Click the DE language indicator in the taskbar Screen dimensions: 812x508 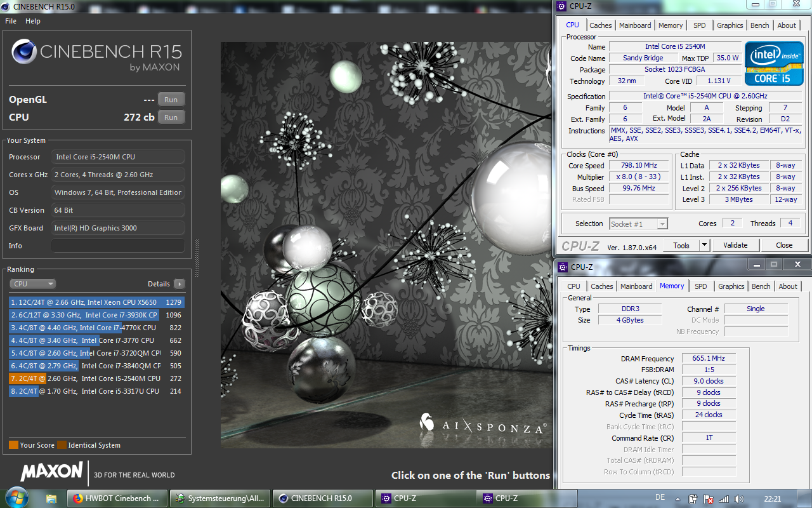tap(660, 497)
